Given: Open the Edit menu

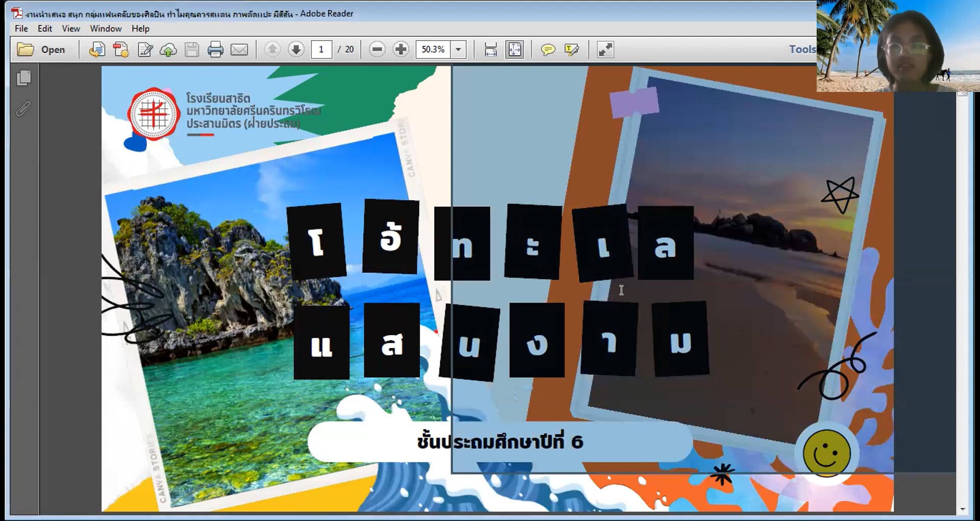Looking at the screenshot, I should pos(45,29).
